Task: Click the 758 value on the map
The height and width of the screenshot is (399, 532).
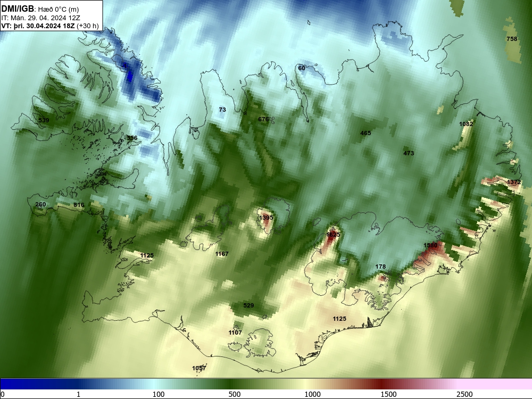Action: point(512,39)
